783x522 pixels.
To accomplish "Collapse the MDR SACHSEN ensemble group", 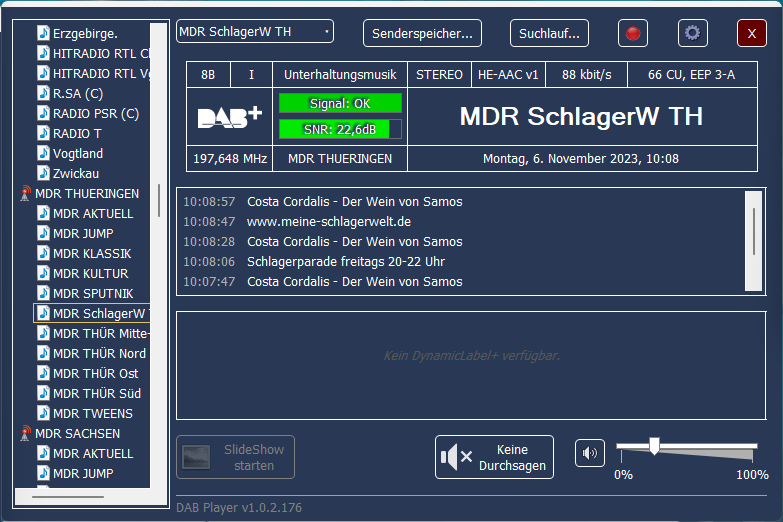I will pos(78,434).
